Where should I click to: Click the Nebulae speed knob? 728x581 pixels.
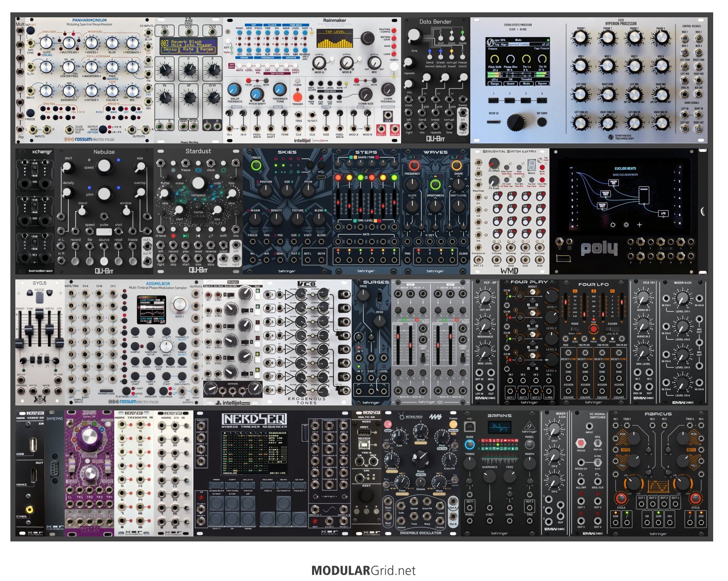pos(104,166)
